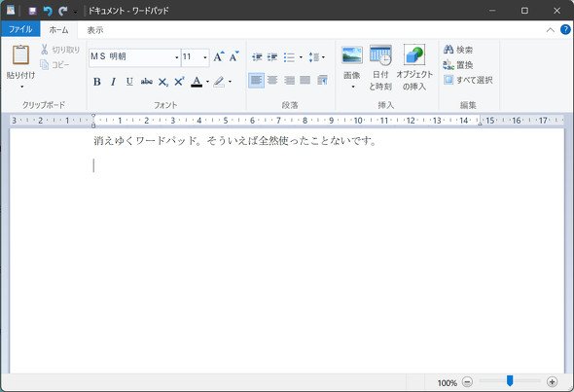Toggle subscript formatting
This screenshot has height=392, width=574.
[162, 82]
